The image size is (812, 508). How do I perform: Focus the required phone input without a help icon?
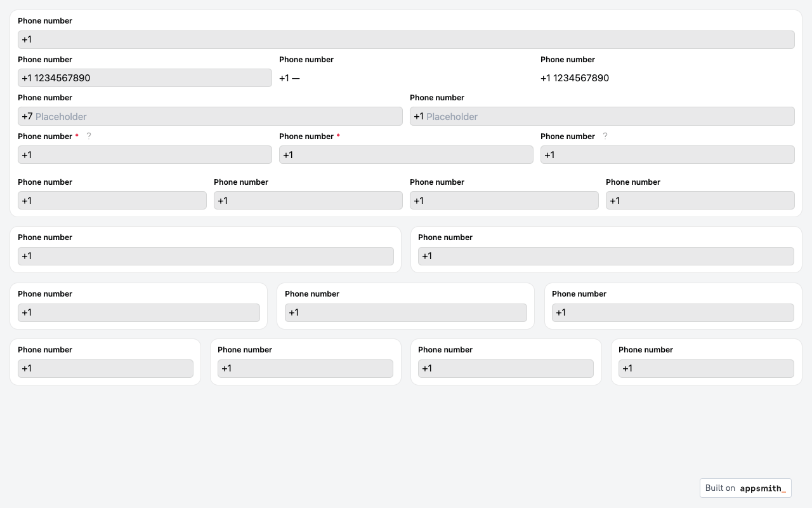coord(406,155)
